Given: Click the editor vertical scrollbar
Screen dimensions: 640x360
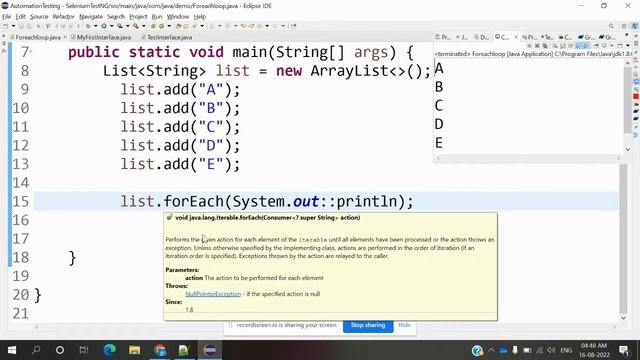Looking at the screenshot, I should pyautogui.click(x=623, y=239).
